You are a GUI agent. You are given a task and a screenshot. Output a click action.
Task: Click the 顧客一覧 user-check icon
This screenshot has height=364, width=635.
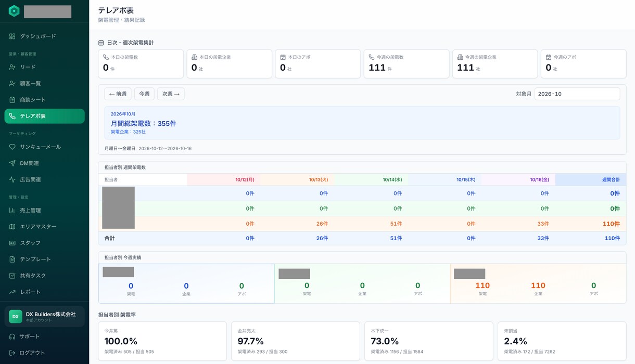[12, 83]
